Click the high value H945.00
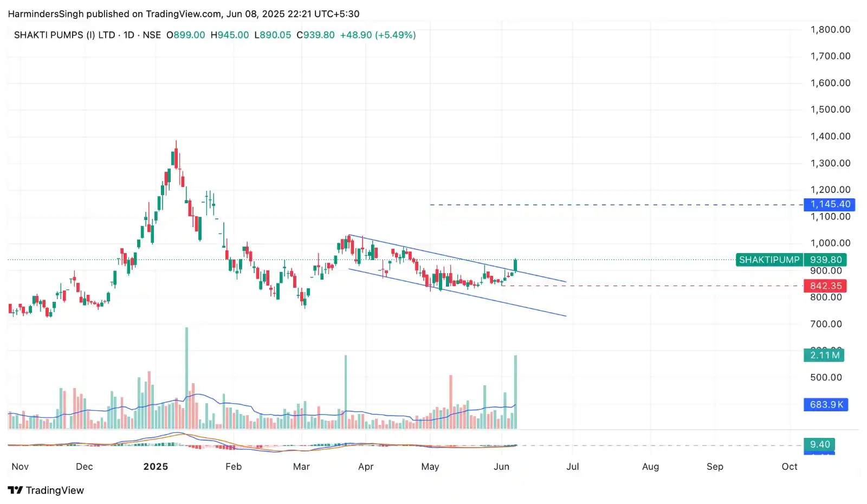 (x=230, y=35)
